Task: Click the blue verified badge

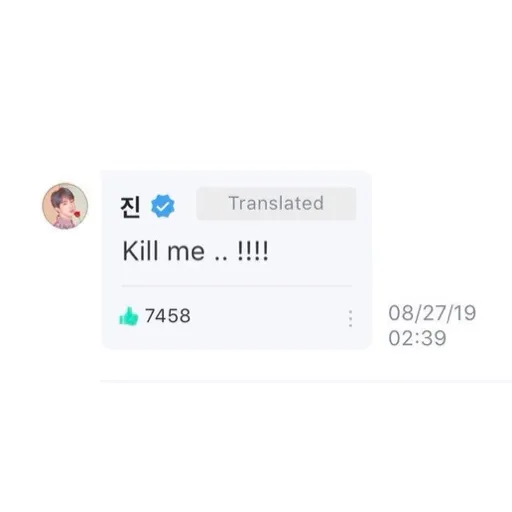Action: (163, 206)
